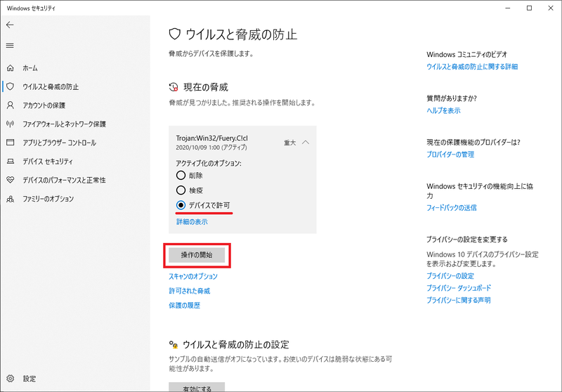Open the 詳細の表示 link

coord(192,222)
